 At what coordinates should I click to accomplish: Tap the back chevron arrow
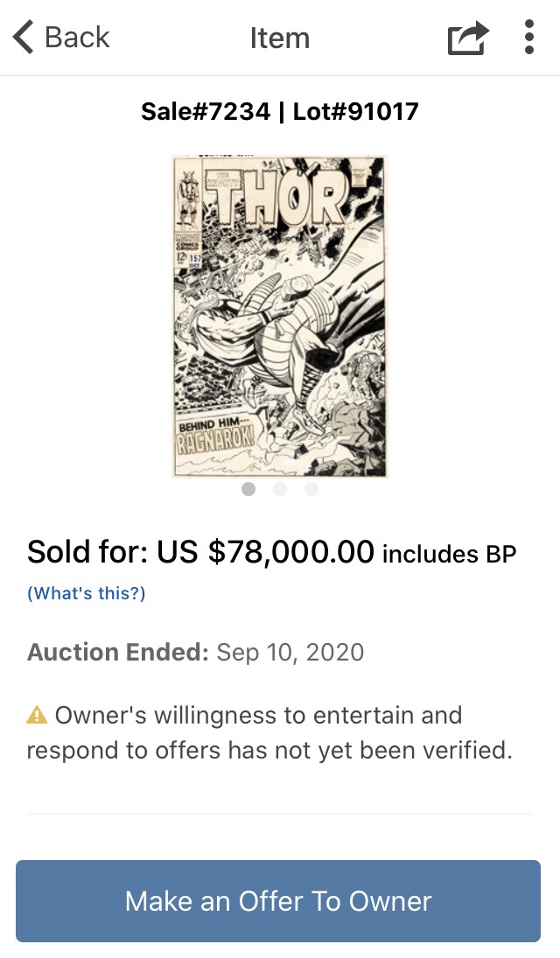(x=23, y=38)
